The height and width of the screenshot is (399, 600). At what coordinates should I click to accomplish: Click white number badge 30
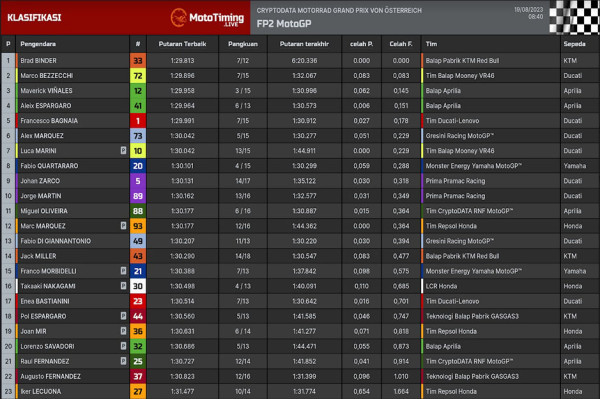point(138,286)
